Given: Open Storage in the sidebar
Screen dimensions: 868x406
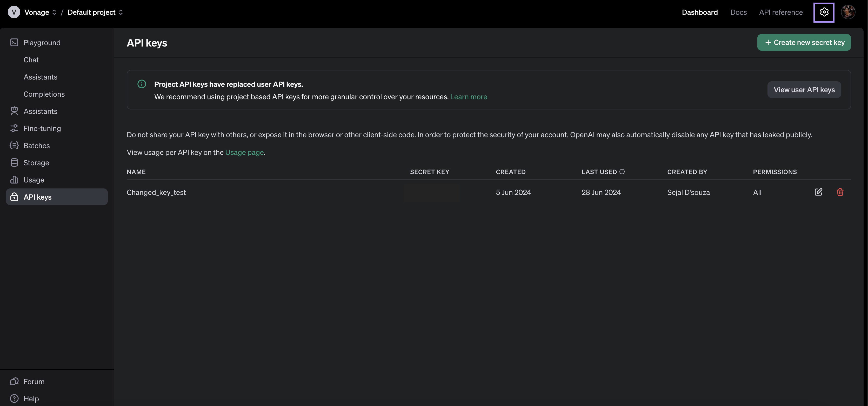Looking at the screenshot, I should point(36,163).
